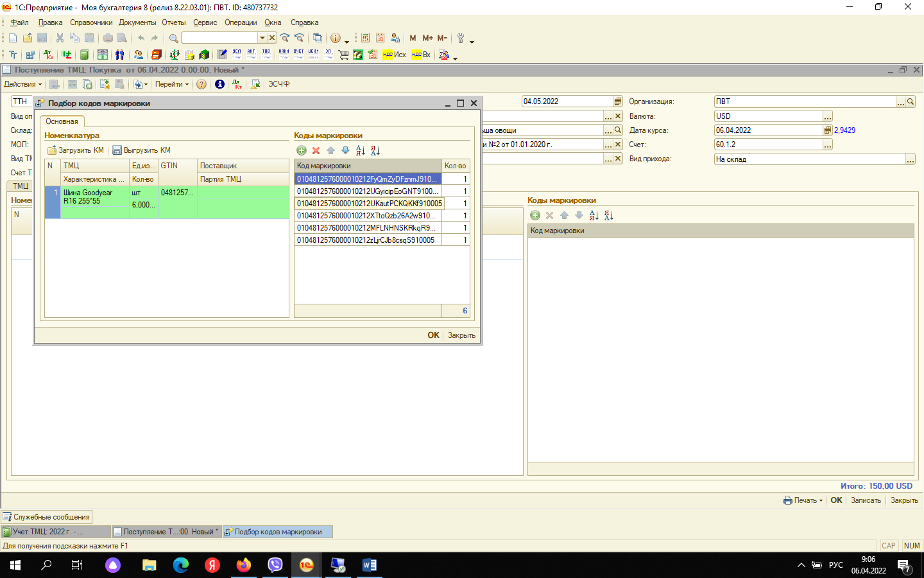Viewport: 924px width, 578px height.
Task: Open the Справочники menu
Action: pyautogui.click(x=91, y=22)
